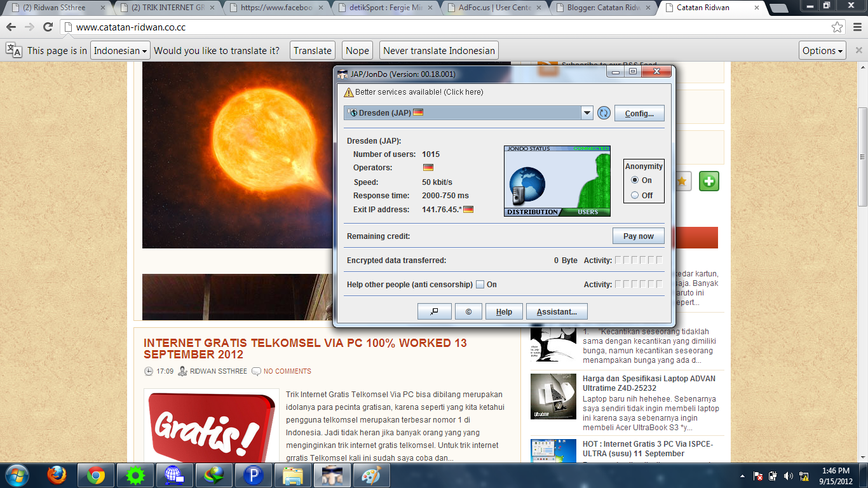Click the Translate button
Viewport: 868px width, 488px height.
point(313,51)
